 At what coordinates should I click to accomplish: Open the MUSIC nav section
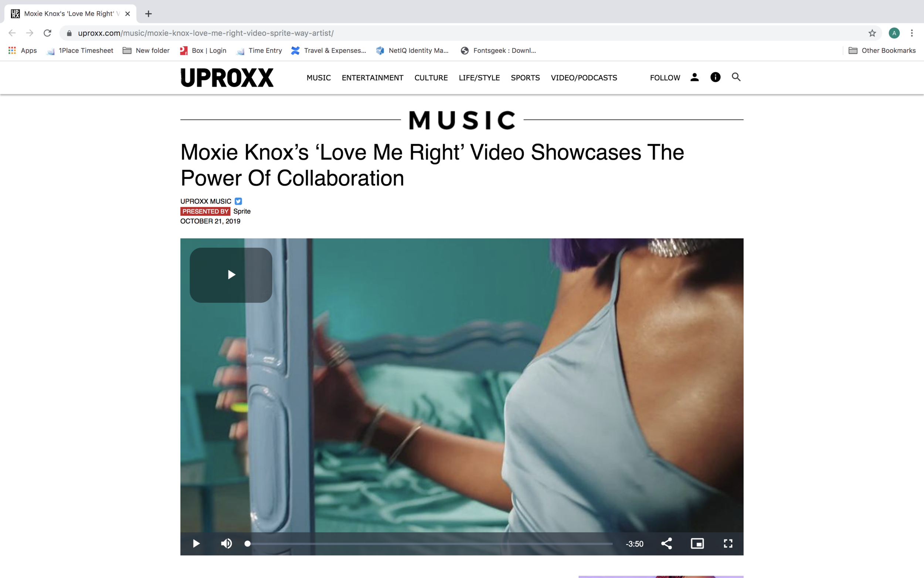319,78
